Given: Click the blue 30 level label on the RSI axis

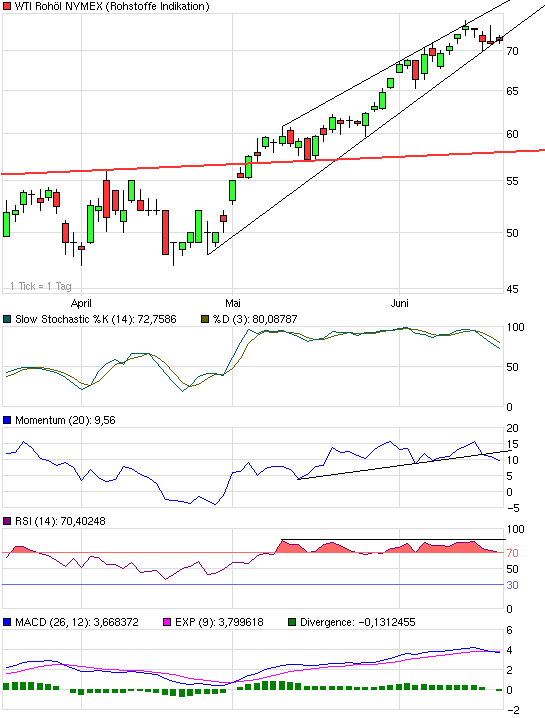Looking at the screenshot, I should [512, 585].
